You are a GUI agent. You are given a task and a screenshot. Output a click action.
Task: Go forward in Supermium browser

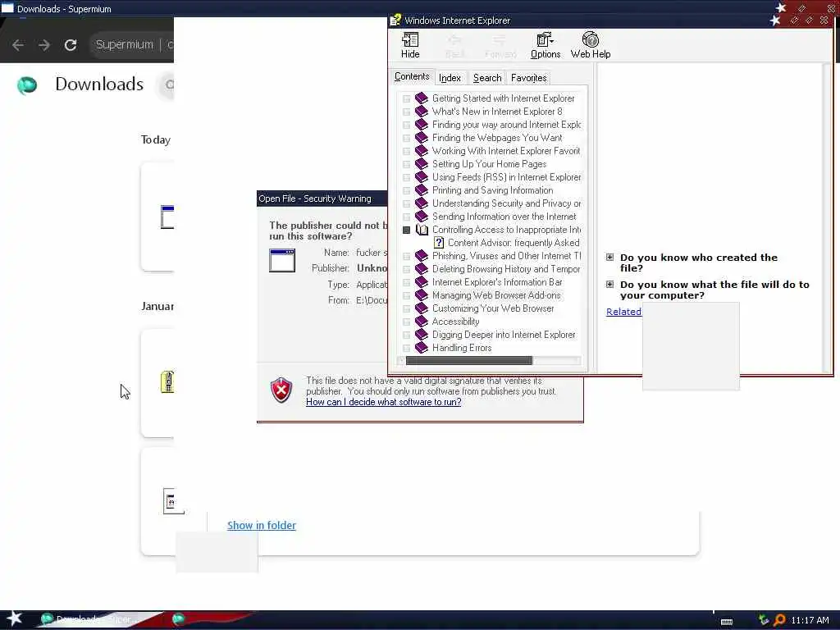coord(44,45)
